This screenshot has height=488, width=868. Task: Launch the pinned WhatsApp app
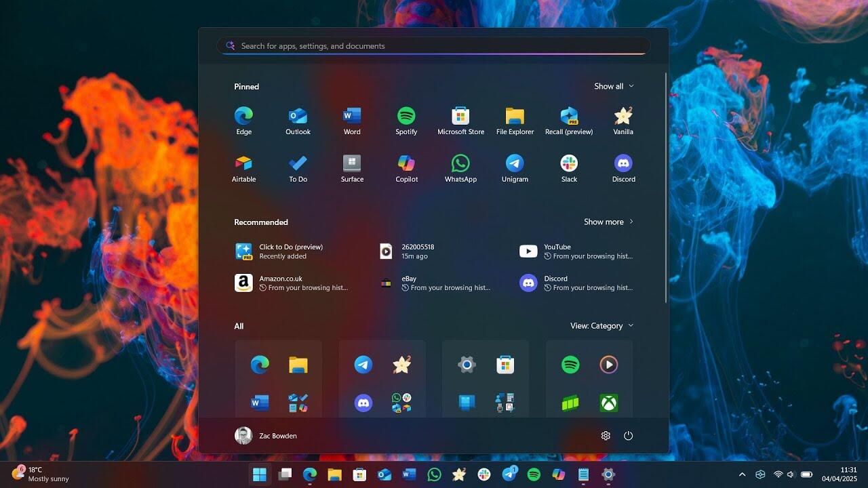(460, 169)
